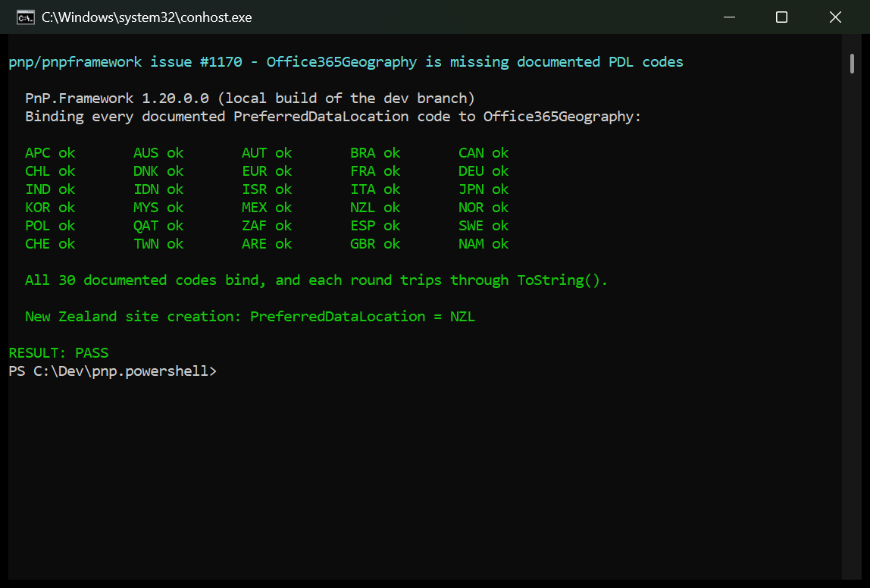Click the 'GBR ok' result

[375, 244]
